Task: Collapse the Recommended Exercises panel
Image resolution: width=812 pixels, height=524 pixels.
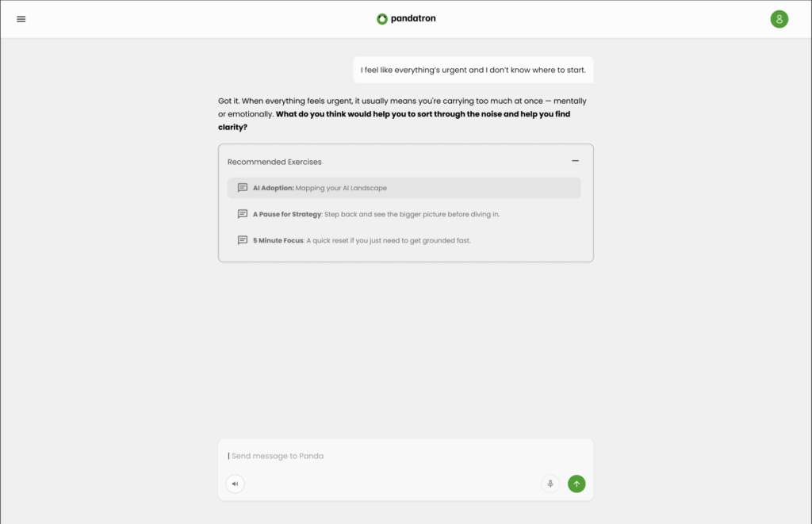Action: point(575,161)
